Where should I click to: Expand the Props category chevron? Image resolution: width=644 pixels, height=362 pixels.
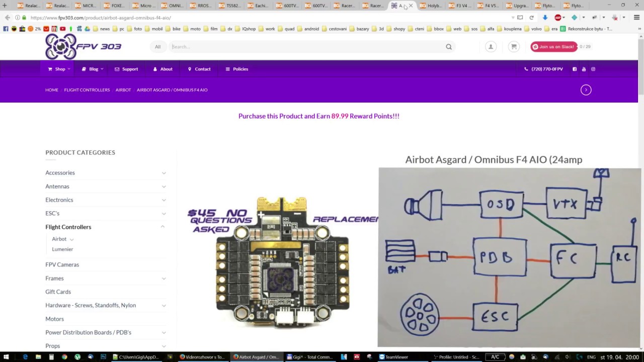point(164,346)
